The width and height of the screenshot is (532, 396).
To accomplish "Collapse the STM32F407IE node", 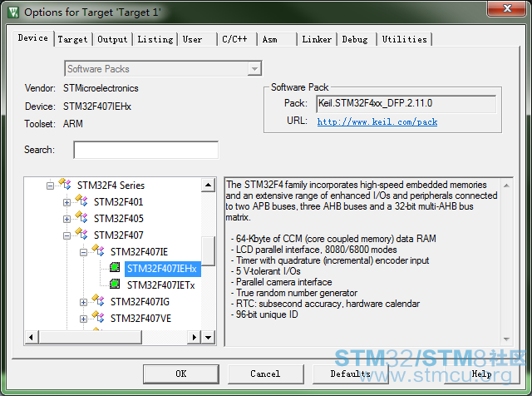I will click(x=83, y=252).
